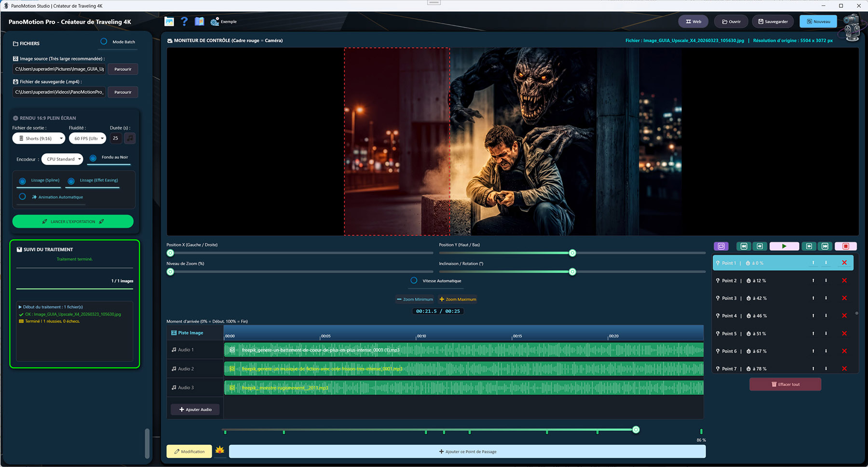
Task: Delete Point 3 with its red X
Action: 844,298
